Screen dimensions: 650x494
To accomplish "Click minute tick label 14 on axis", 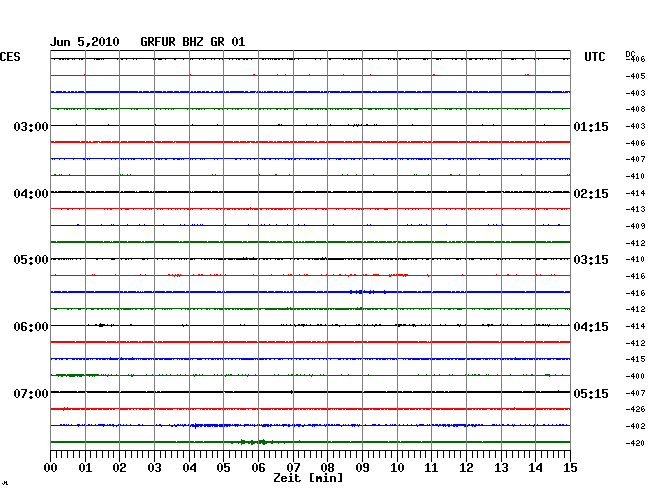I will click(535, 468).
